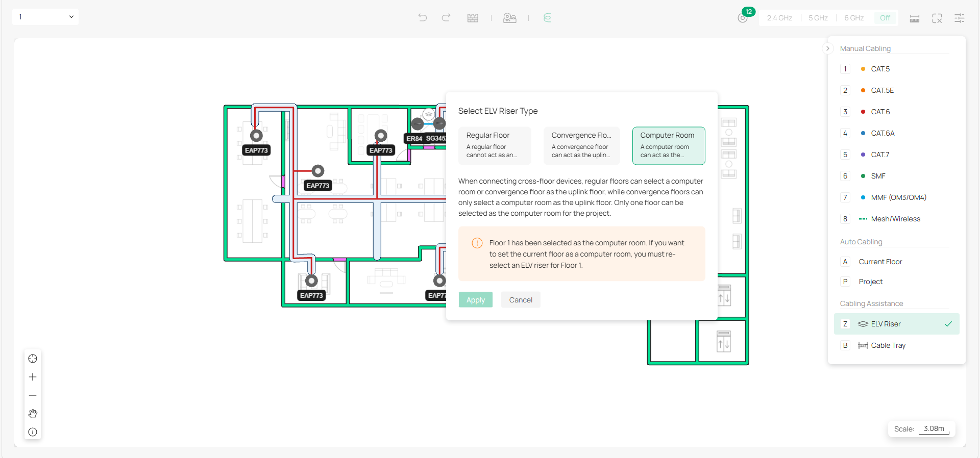Select the Computer Room riser type
Image resolution: width=980 pixels, height=458 pixels.
tap(669, 146)
